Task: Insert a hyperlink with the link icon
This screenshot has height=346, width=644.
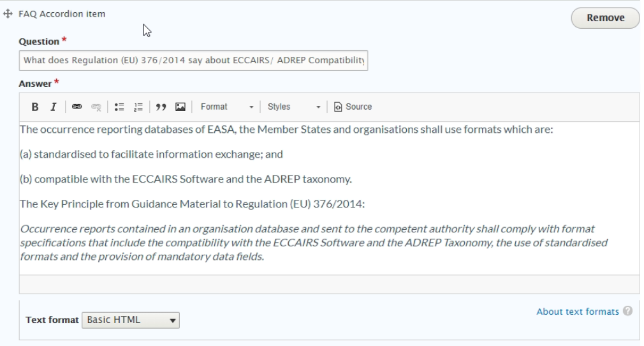Action: coord(77,107)
